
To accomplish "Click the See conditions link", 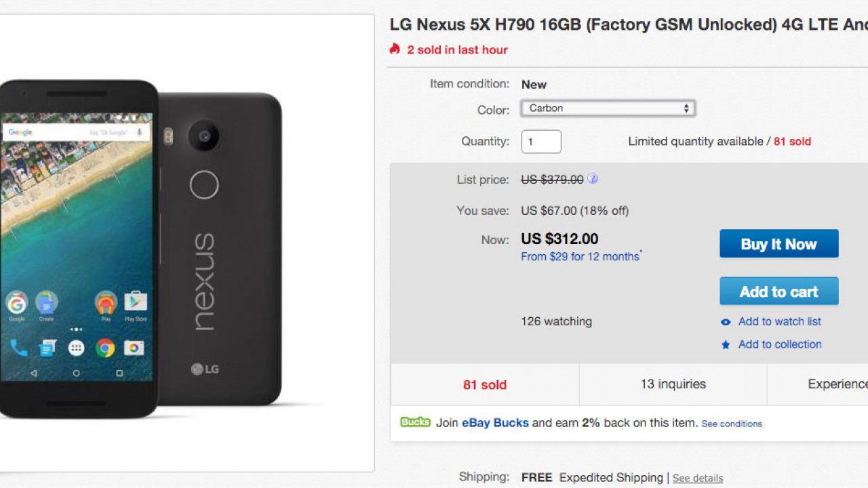I will (x=732, y=424).
